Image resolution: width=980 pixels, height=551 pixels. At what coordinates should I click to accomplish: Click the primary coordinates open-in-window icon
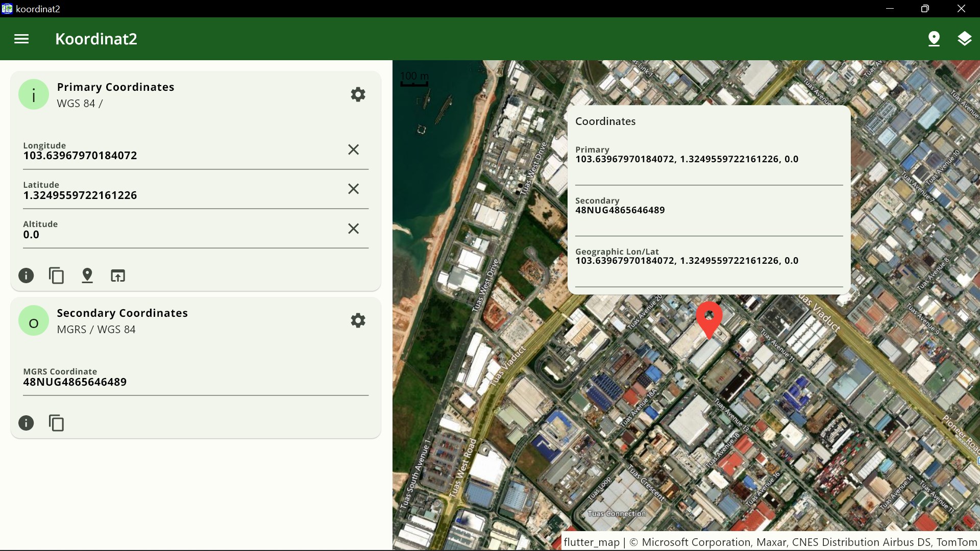pos(118,275)
